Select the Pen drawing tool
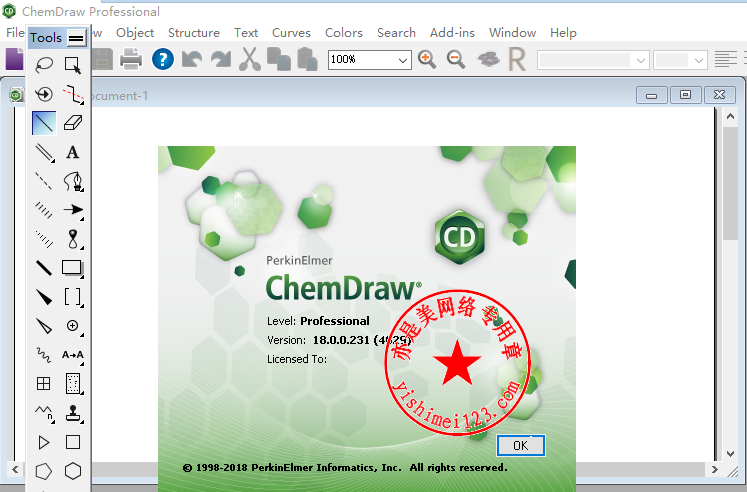Screen dimensions: 747x492 [73, 181]
